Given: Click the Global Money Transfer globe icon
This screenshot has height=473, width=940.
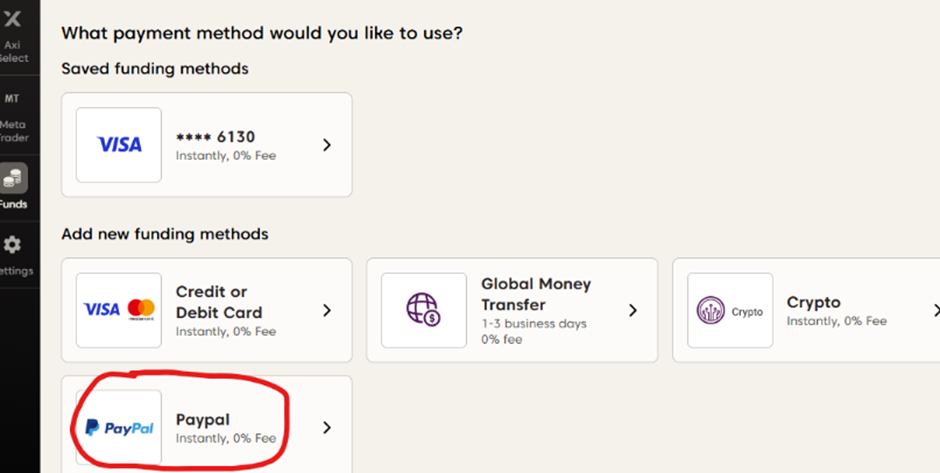Looking at the screenshot, I should [x=424, y=310].
